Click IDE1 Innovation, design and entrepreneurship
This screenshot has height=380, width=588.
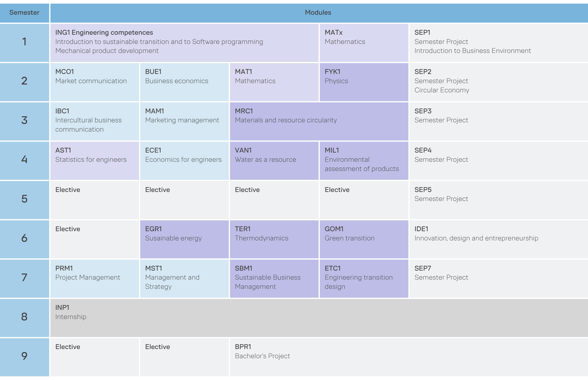pos(499,239)
